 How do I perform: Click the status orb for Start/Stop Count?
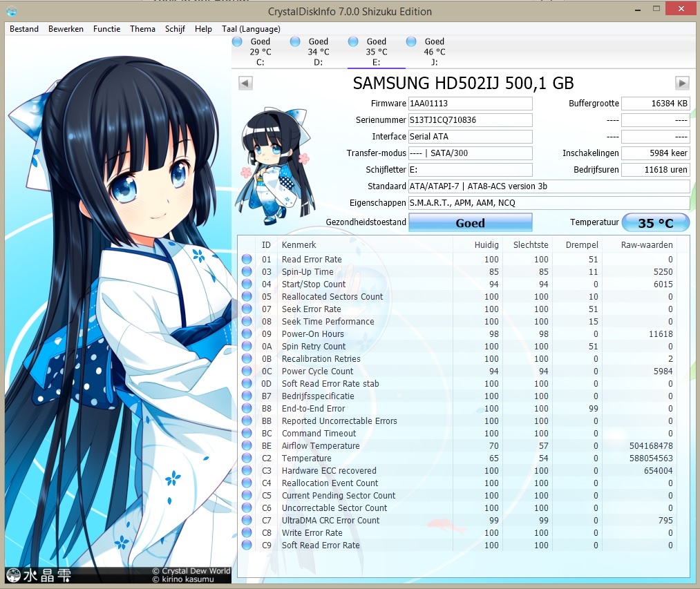click(247, 284)
